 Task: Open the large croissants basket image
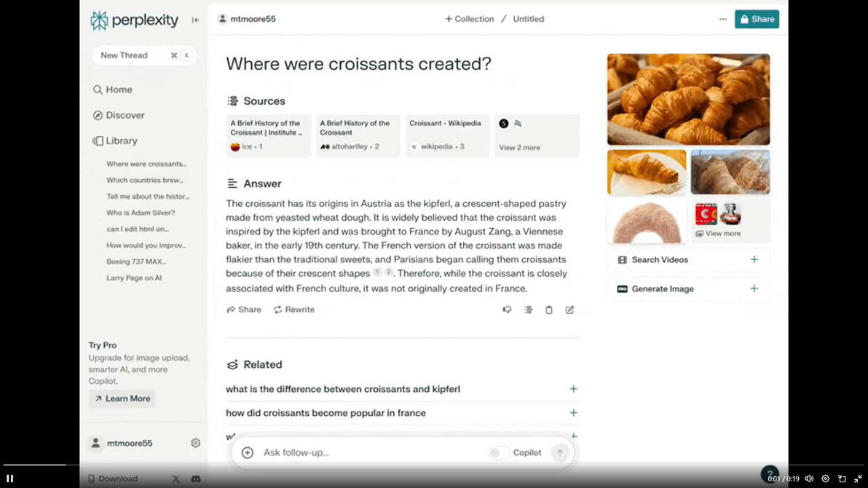click(688, 100)
